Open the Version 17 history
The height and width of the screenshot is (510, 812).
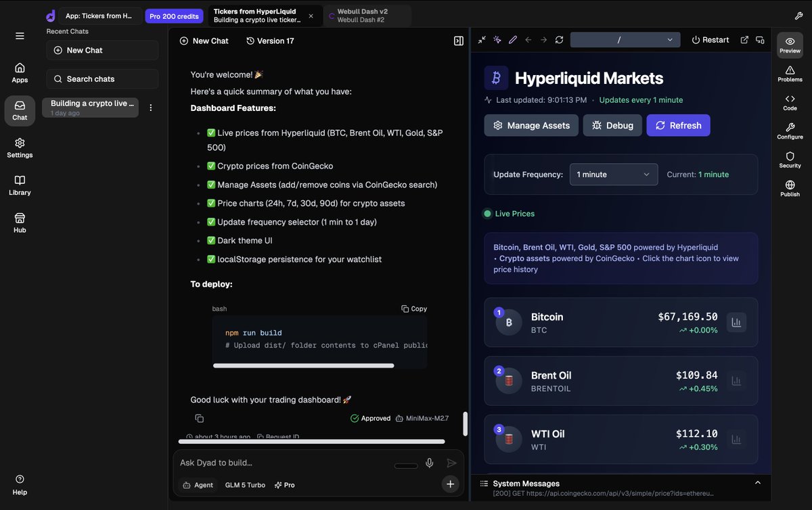point(270,41)
